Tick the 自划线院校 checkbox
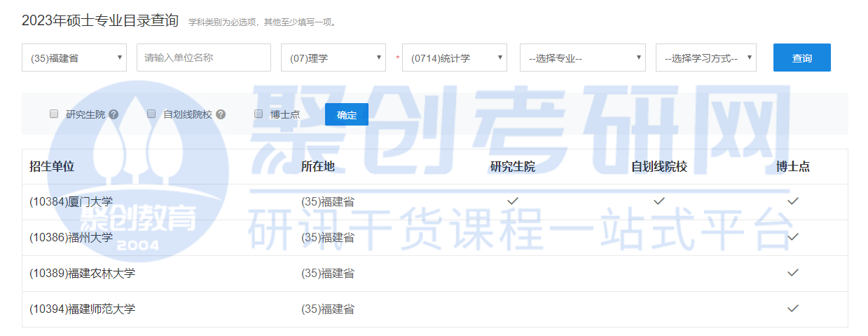 [151, 114]
